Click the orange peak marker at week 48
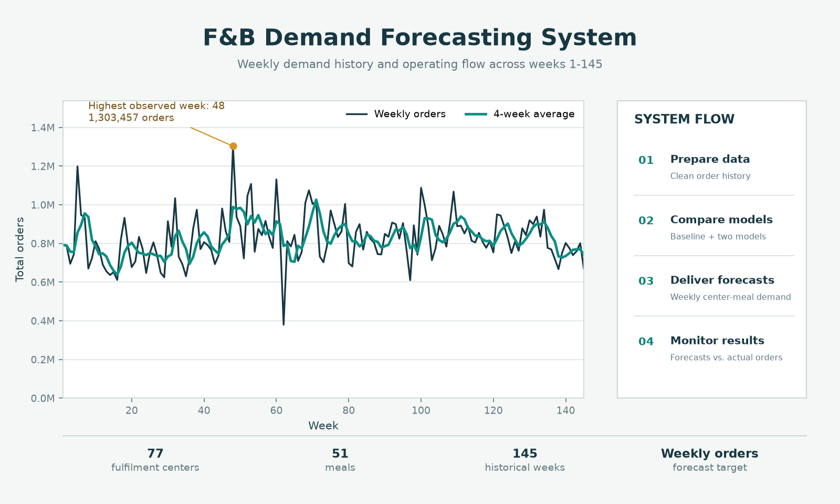Viewport: 840px width, 504px height. click(233, 146)
